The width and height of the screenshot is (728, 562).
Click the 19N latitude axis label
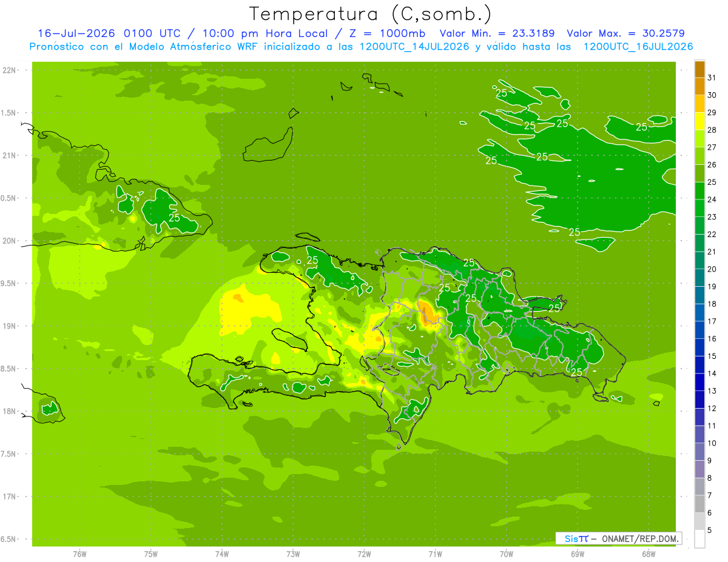tap(10, 326)
